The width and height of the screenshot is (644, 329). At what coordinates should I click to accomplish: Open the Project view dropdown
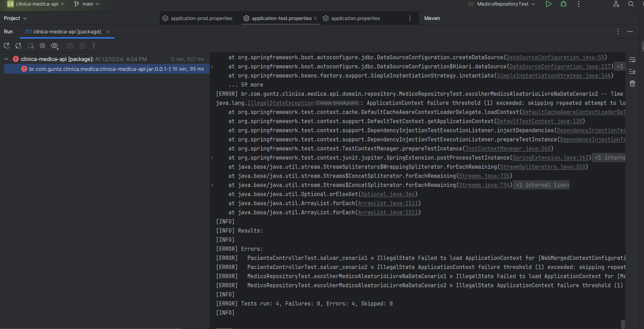pos(15,18)
